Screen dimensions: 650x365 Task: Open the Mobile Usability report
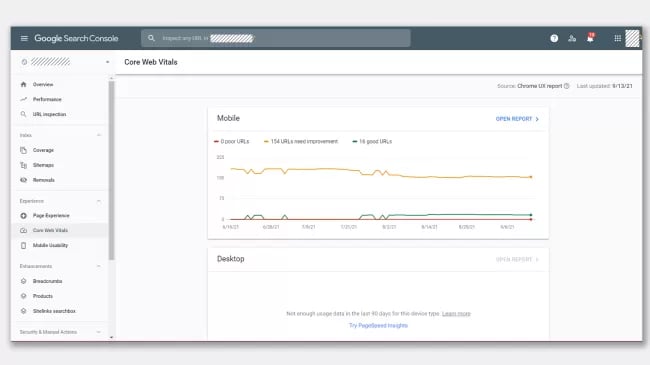[x=51, y=245]
